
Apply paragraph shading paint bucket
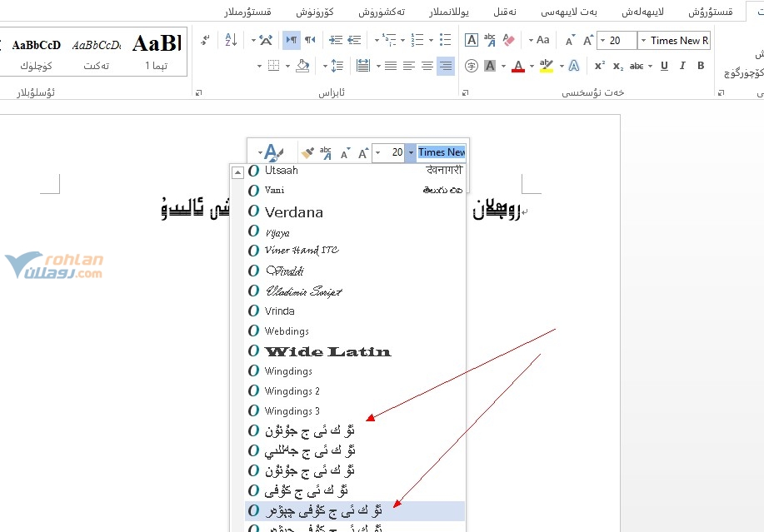[302, 66]
